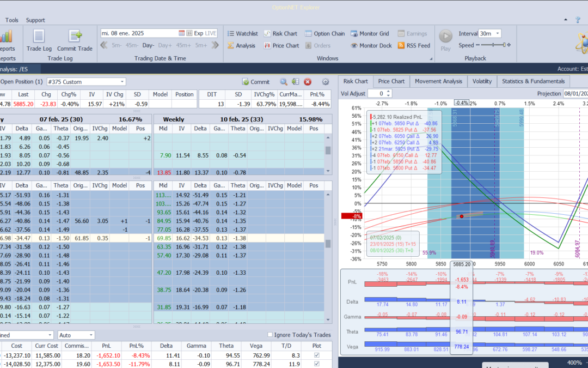The width and height of the screenshot is (588, 368).
Task: Click the red X delete icon
Action: [x=308, y=82]
